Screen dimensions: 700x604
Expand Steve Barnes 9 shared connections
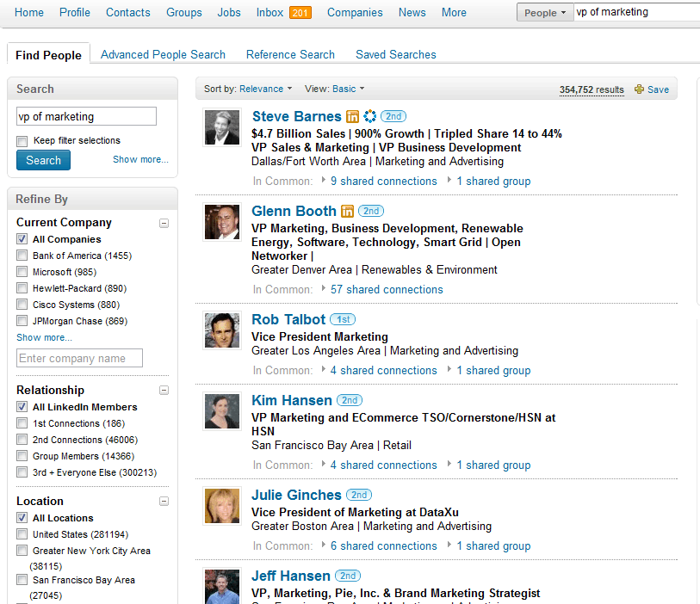pyautogui.click(x=383, y=181)
